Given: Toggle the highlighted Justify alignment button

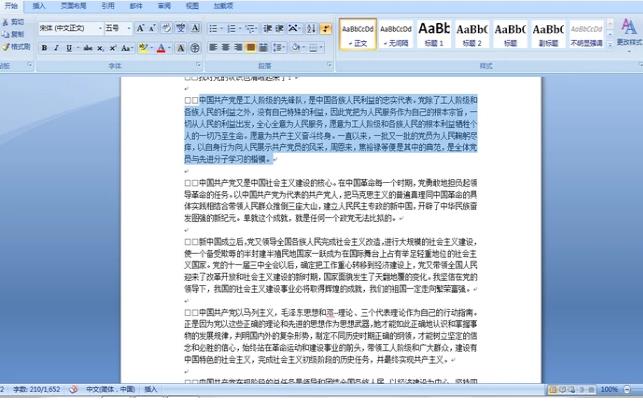Looking at the screenshot, I should [251, 48].
